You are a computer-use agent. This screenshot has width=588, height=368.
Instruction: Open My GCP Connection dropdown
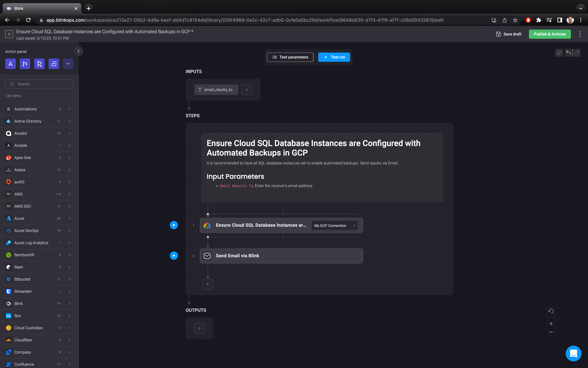[x=335, y=226]
